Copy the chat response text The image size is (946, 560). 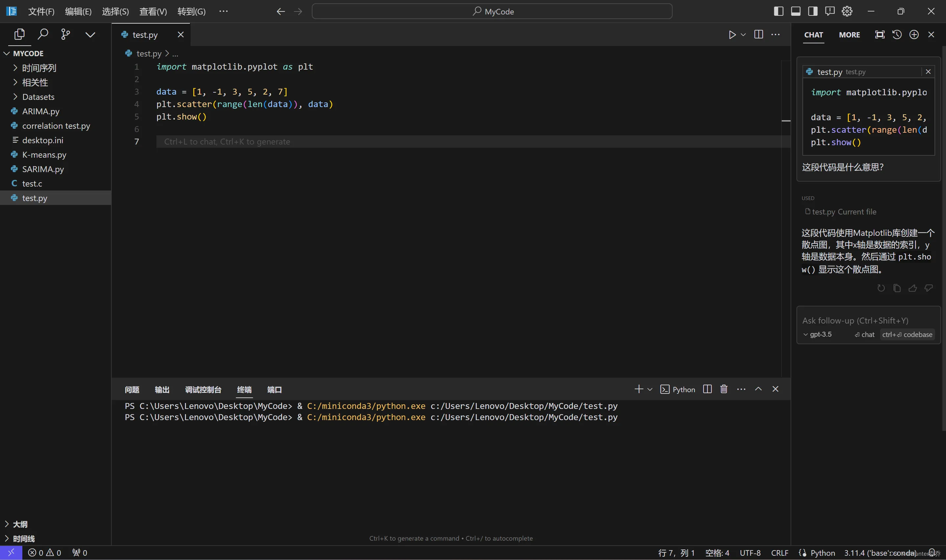tap(897, 288)
